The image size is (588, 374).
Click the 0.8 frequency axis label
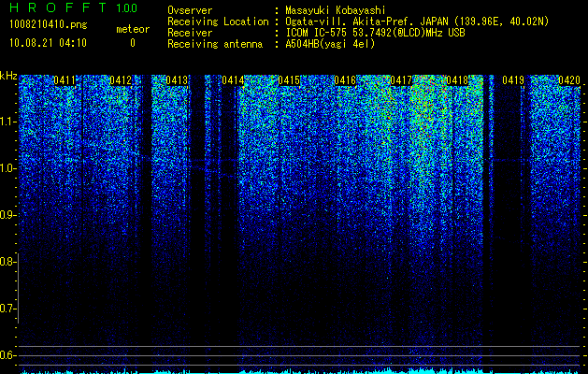pos(7,262)
